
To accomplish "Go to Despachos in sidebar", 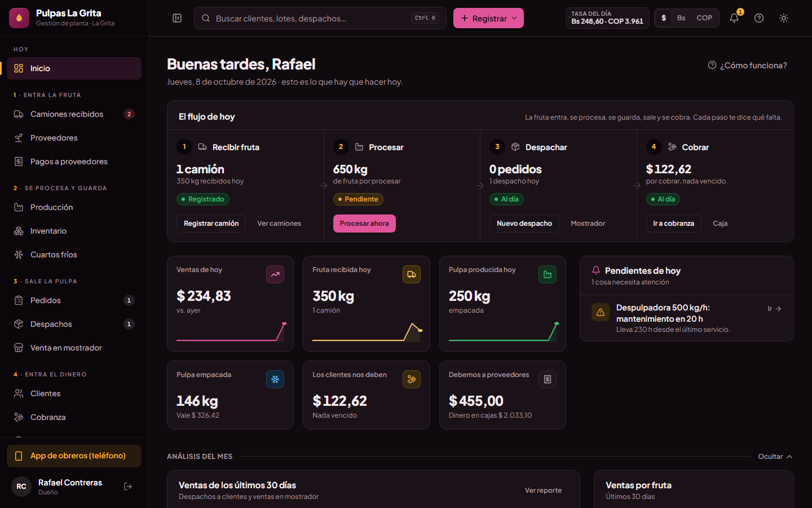I will click(74, 324).
